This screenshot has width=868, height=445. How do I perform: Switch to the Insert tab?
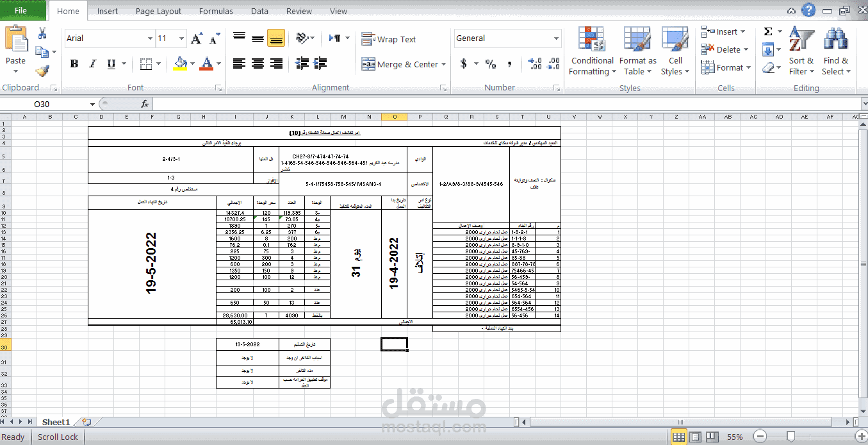pyautogui.click(x=108, y=11)
